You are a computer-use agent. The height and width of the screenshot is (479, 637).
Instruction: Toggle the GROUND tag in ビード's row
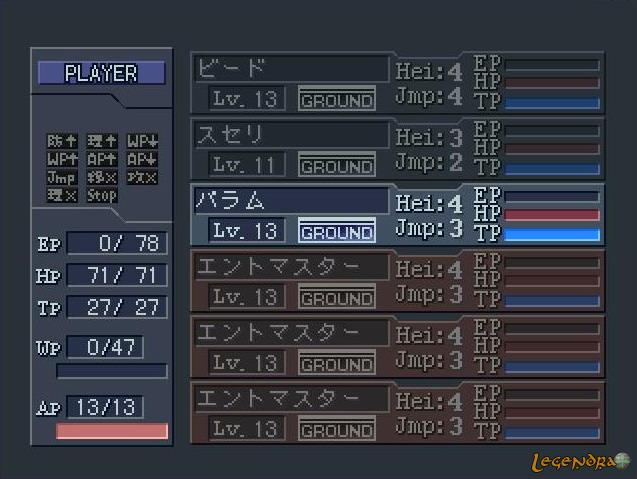tap(337, 99)
